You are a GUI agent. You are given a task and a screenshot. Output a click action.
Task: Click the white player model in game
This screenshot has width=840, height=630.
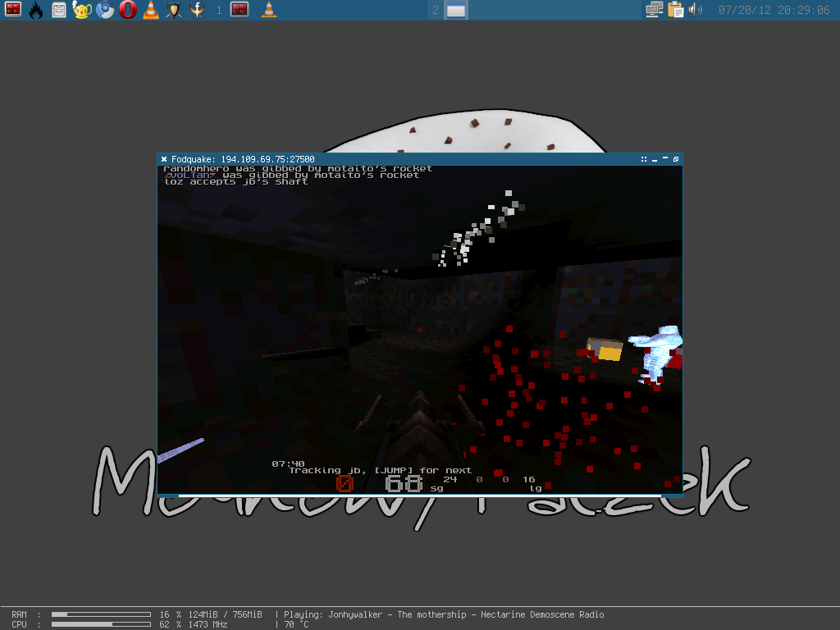[x=656, y=354]
